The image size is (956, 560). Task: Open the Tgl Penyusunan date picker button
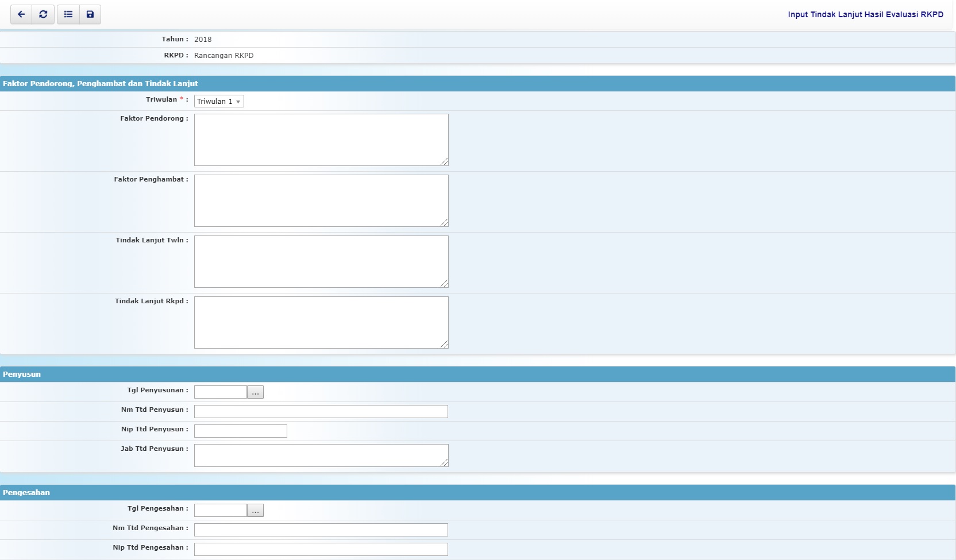(255, 392)
